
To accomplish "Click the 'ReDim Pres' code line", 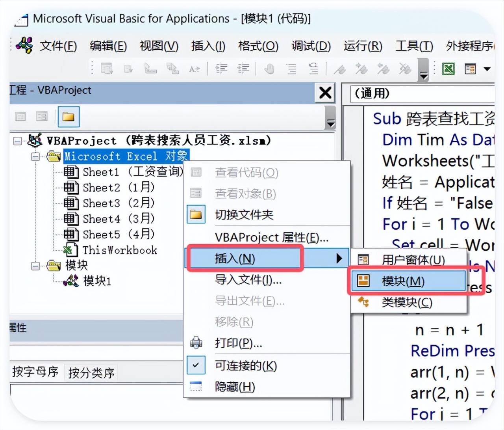I will coord(452,350).
